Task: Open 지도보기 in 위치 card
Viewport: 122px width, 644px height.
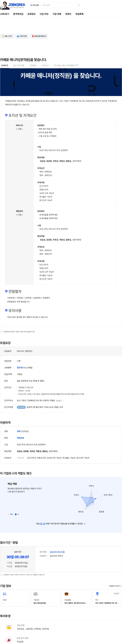Action: click(x=116, y=593)
